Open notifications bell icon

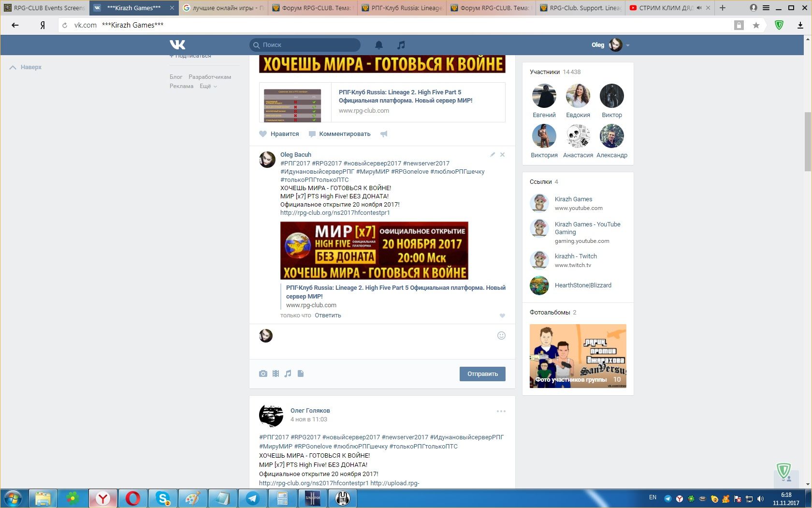[x=379, y=45]
